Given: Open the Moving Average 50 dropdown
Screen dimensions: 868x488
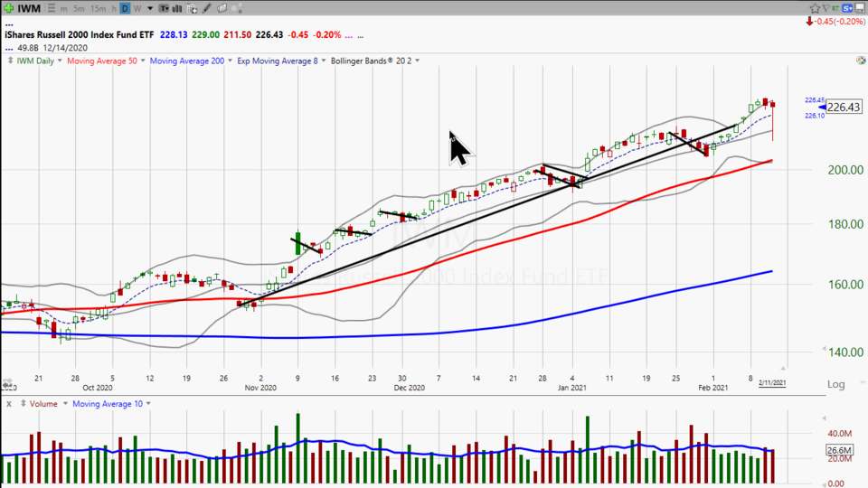Looking at the screenshot, I should [142, 61].
